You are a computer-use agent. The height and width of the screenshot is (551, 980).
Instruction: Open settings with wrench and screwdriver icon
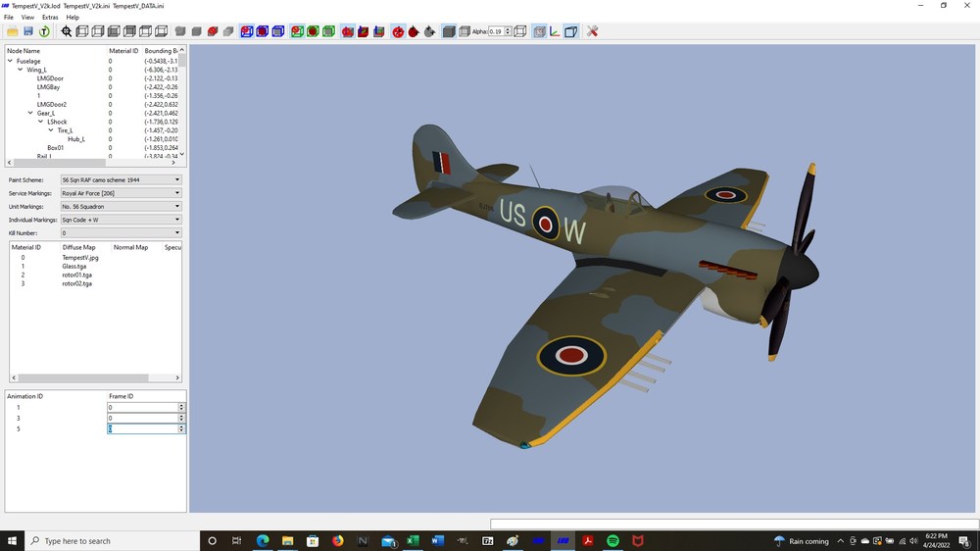click(593, 31)
